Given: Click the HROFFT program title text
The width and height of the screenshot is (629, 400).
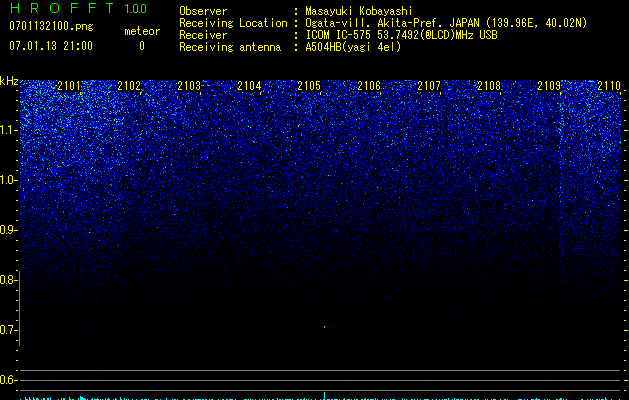Looking at the screenshot, I should click(x=62, y=8).
